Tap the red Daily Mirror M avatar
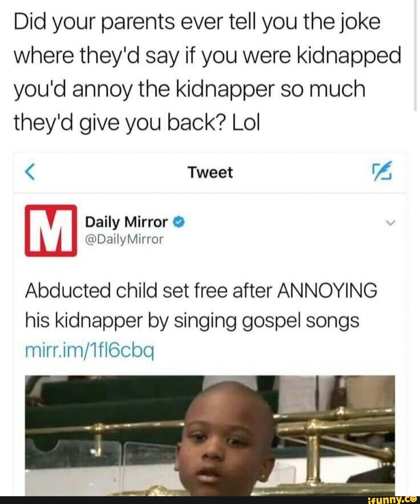This screenshot has height=504, width=420. point(51,230)
